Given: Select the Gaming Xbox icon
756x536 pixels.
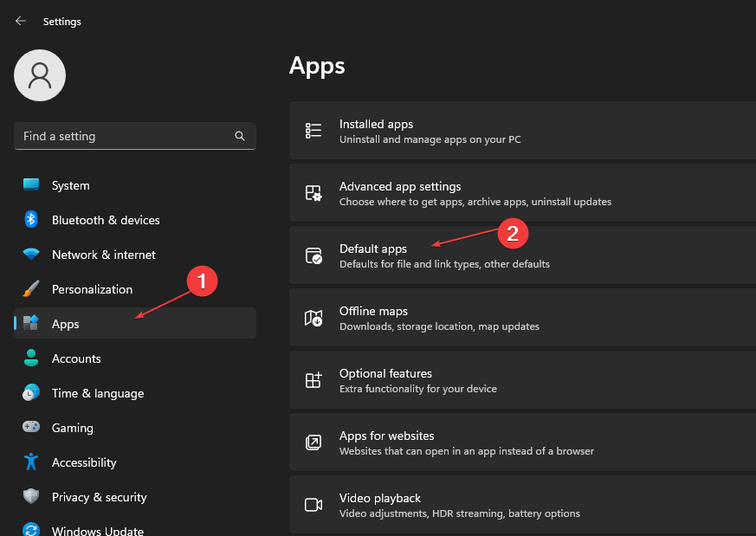Looking at the screenshot, I should [x=31, y=428].
